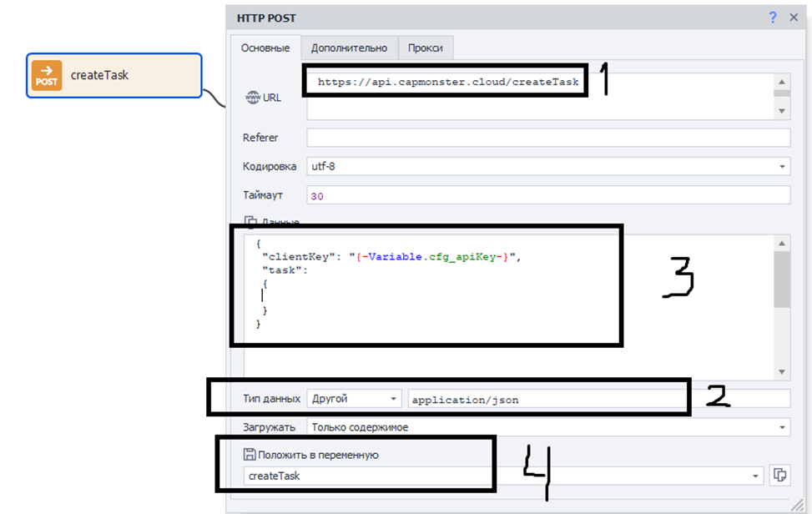Click the copy icon next to Данные

point(250,222)
